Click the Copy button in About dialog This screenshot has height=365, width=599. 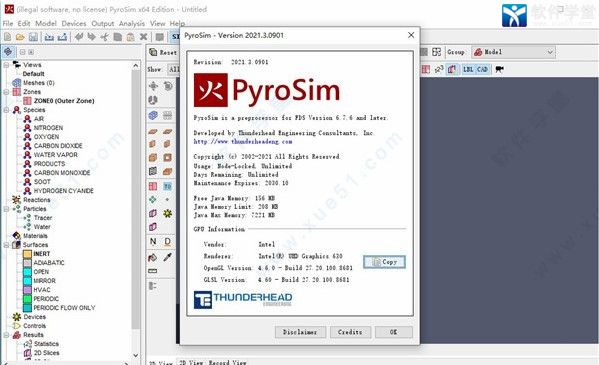coord(384,262)
